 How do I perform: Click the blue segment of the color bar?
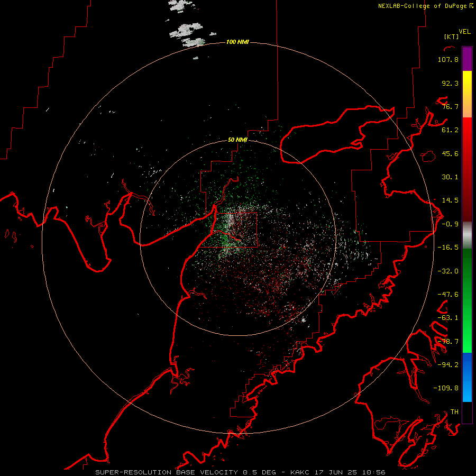point(467,377)
